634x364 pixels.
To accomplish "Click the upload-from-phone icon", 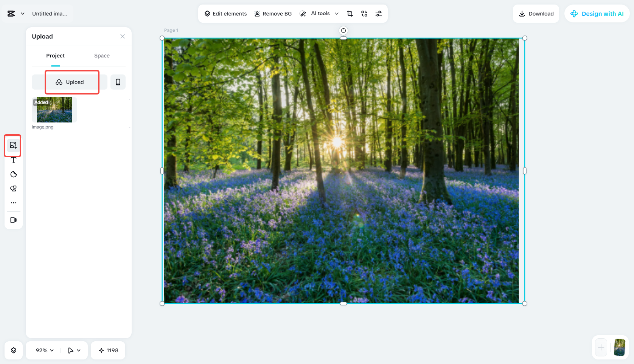I will [118, 82].
